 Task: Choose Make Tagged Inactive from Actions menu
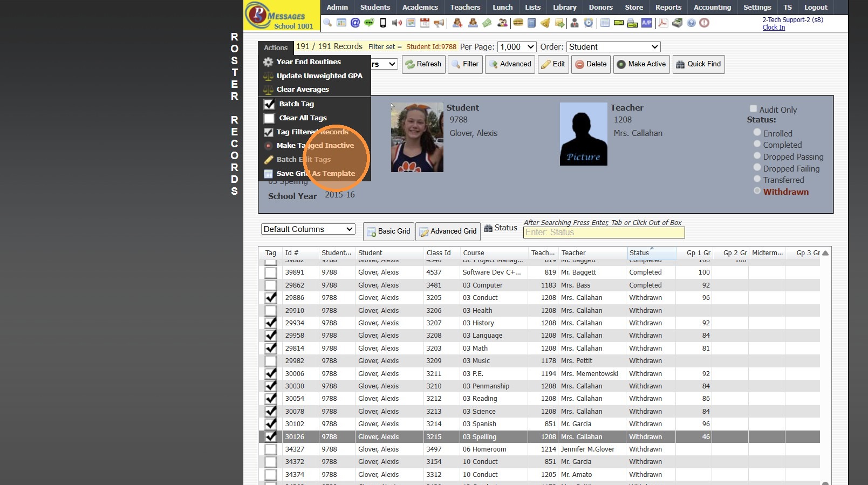coord(315,146)
